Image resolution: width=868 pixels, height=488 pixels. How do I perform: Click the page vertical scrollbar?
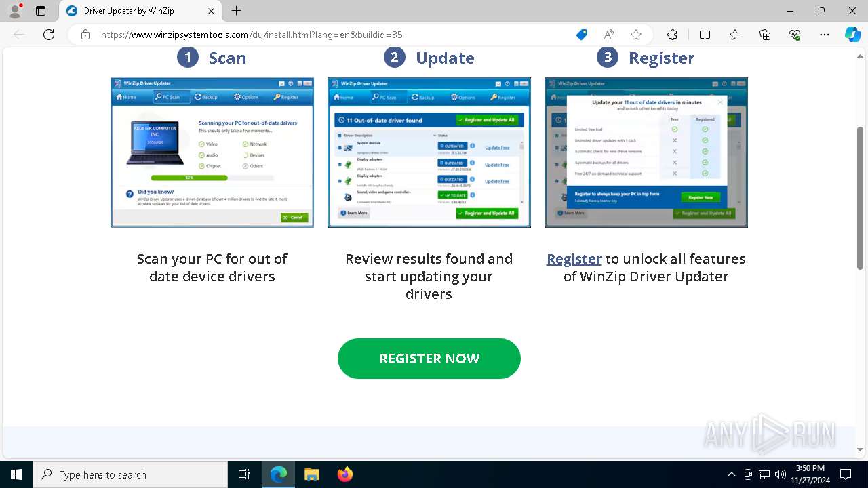click(x=861, y=198)
